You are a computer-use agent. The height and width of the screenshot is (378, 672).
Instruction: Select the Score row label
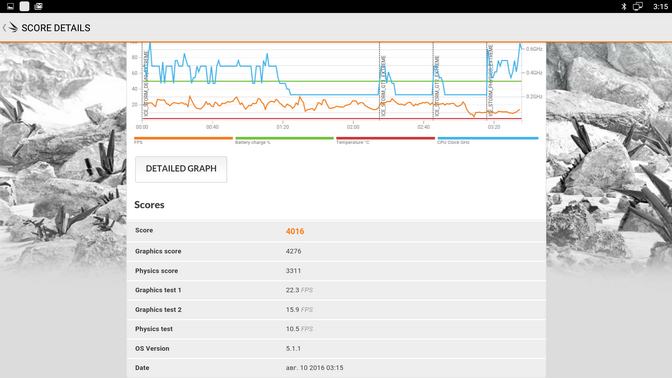pyautogui.click(x=144, y=231)
